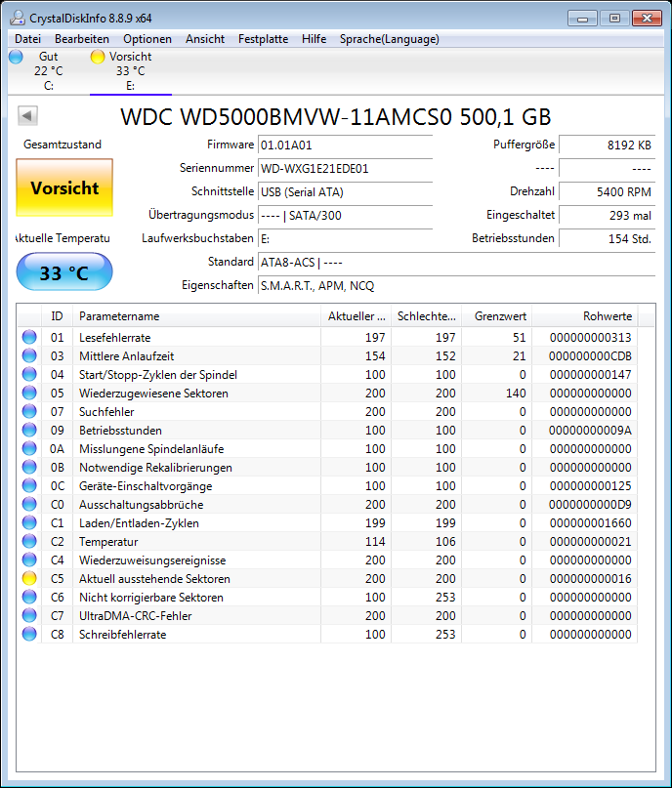672x788 pixels.
Task: Click the Rohwerte column header
Action: coord(585,316)
